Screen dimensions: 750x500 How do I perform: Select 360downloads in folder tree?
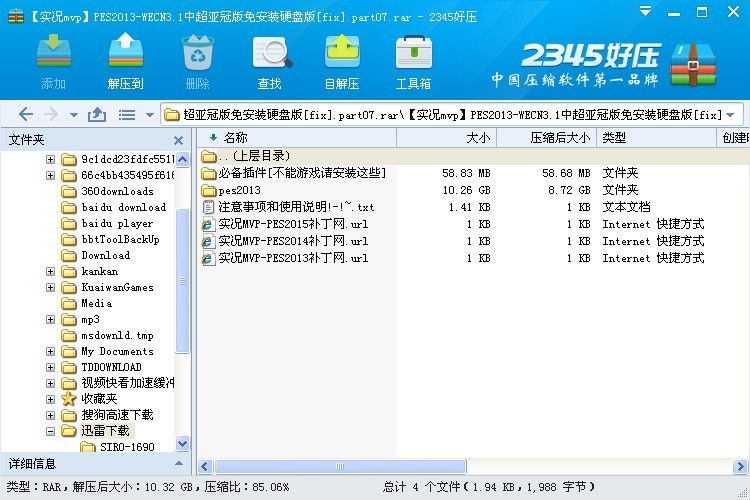(x=117, y=191)
